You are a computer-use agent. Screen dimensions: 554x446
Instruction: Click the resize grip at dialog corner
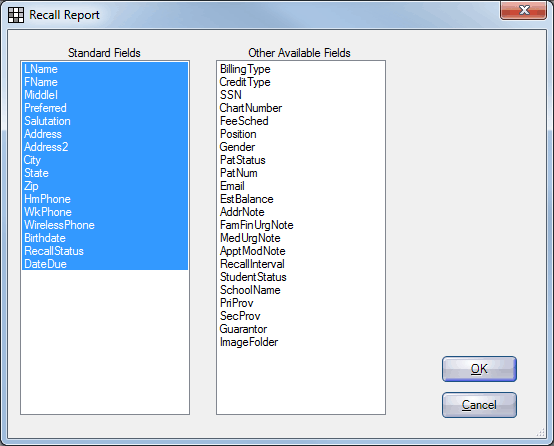(541, 433)
